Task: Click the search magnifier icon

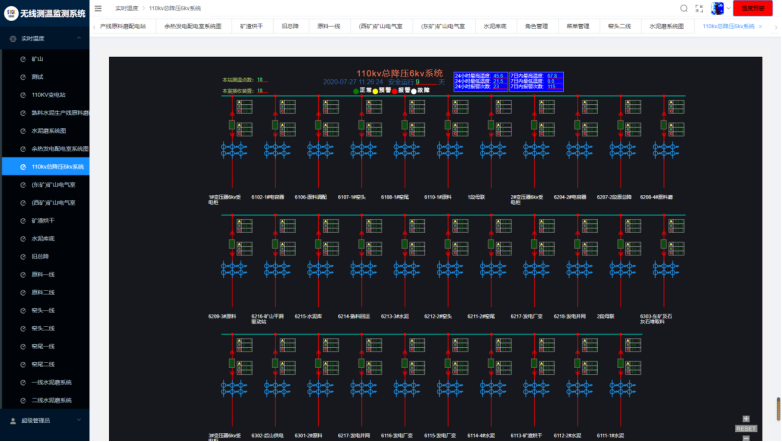Action: 684,8
